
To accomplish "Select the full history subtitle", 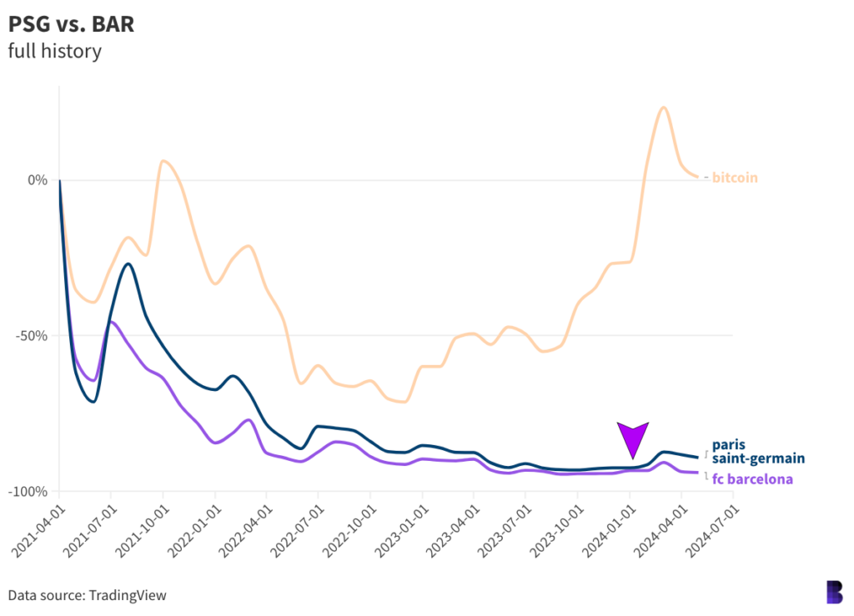I will 55,51.
